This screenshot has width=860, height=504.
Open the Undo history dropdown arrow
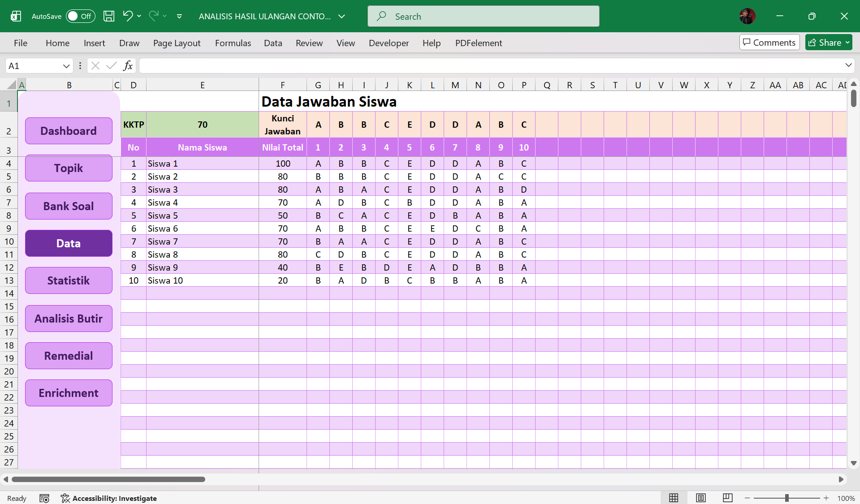(139, 16)
